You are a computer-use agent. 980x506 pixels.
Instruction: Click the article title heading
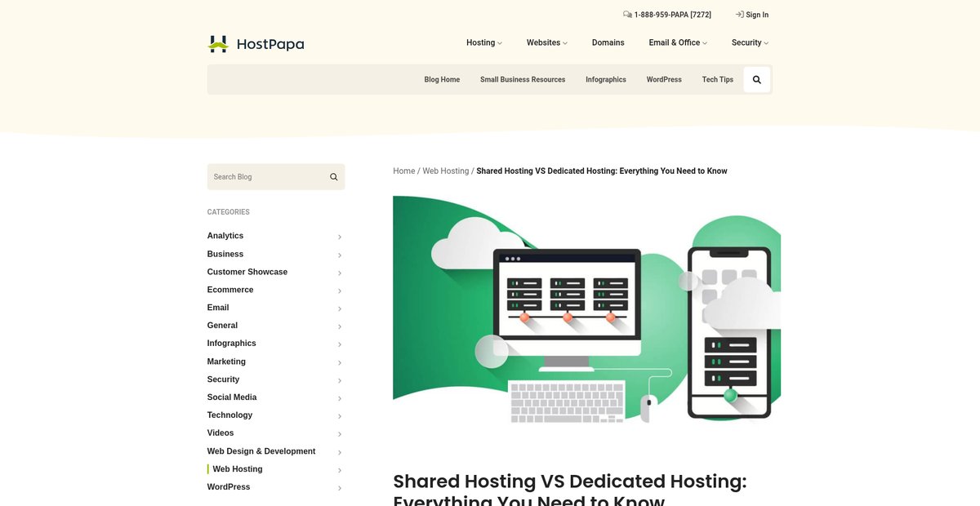click(570, 489)
